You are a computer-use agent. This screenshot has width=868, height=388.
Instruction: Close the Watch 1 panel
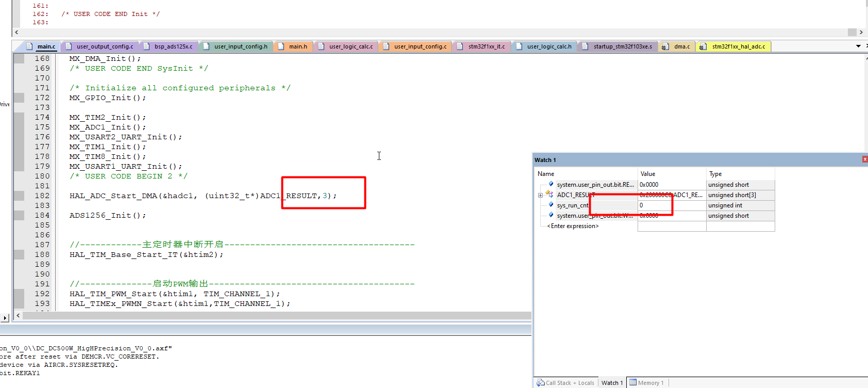point(865,159)
